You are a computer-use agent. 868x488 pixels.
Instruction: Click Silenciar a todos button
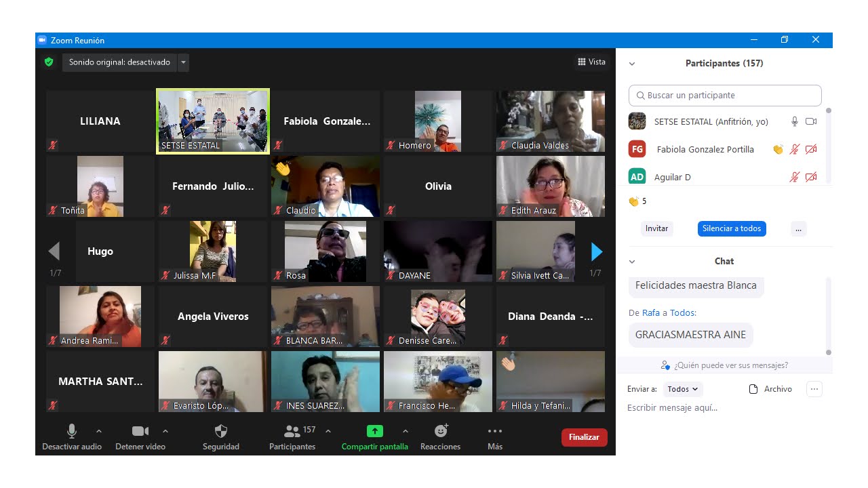coord(732,228)
